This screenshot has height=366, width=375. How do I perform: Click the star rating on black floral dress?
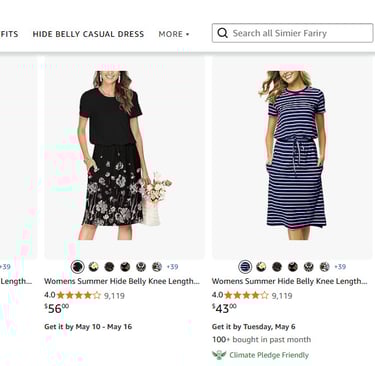pyautogui.click(x=79, y=295)
